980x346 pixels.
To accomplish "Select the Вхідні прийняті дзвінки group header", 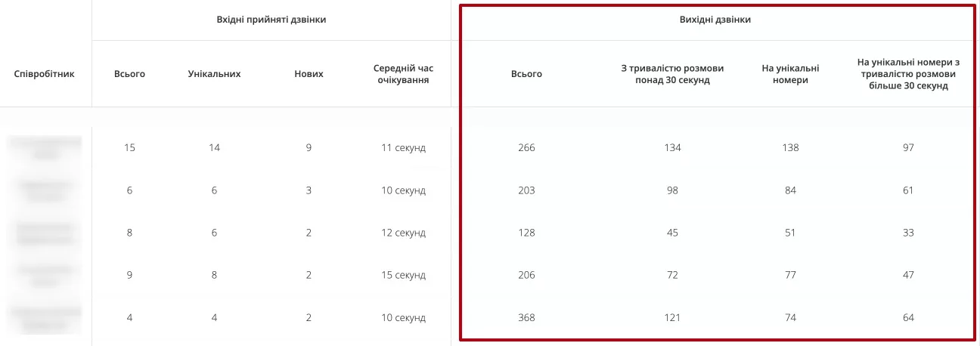I will [x=271, y=20].
